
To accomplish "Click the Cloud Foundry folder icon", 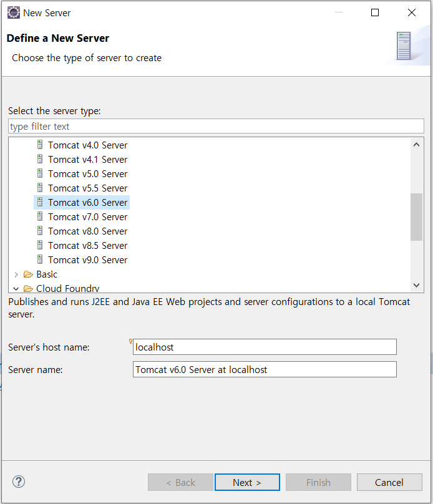I will pos(28,288).
